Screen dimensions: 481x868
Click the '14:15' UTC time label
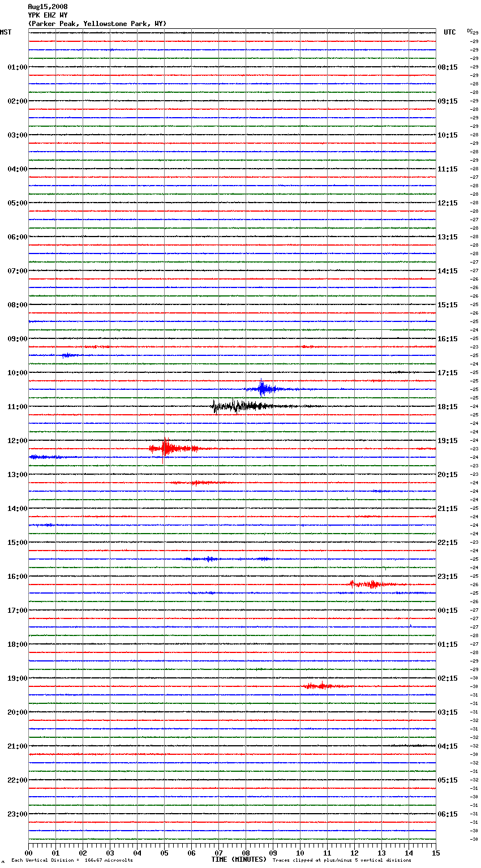[448, 271]
